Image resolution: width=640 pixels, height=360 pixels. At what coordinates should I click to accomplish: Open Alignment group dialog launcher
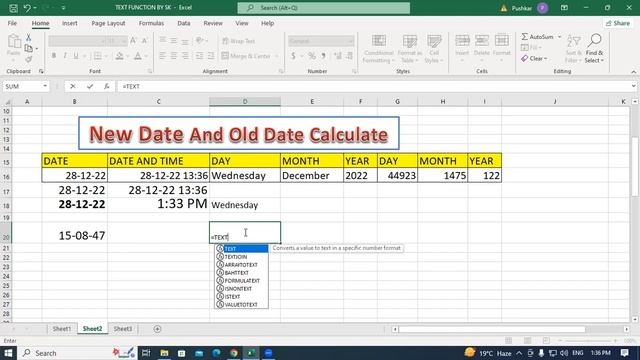coord(281,71)
